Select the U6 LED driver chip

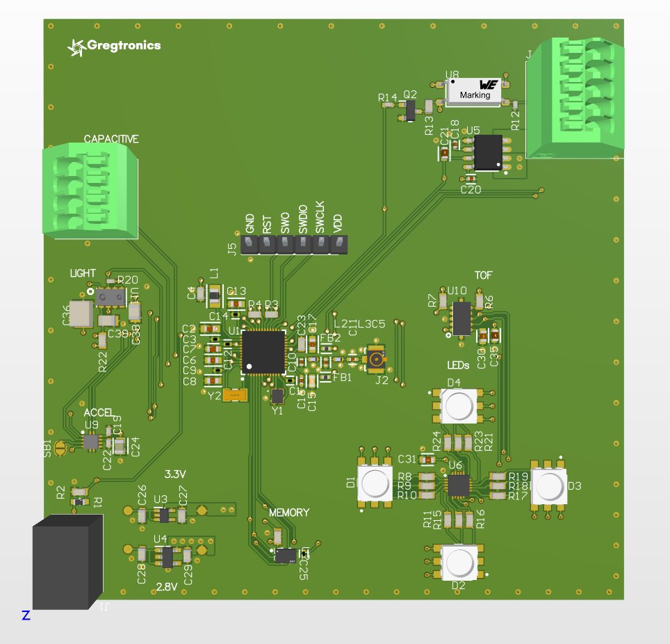[x=458, y=485]
